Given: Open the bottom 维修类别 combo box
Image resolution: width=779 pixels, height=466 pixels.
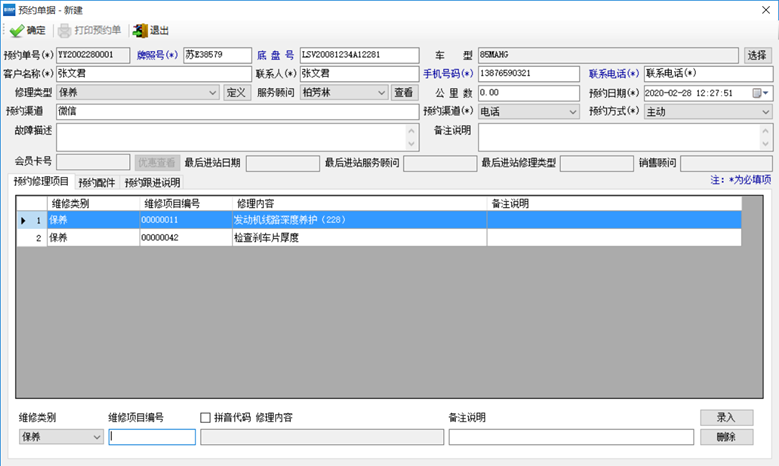Looking at the screenshot, I should [96, 437].
